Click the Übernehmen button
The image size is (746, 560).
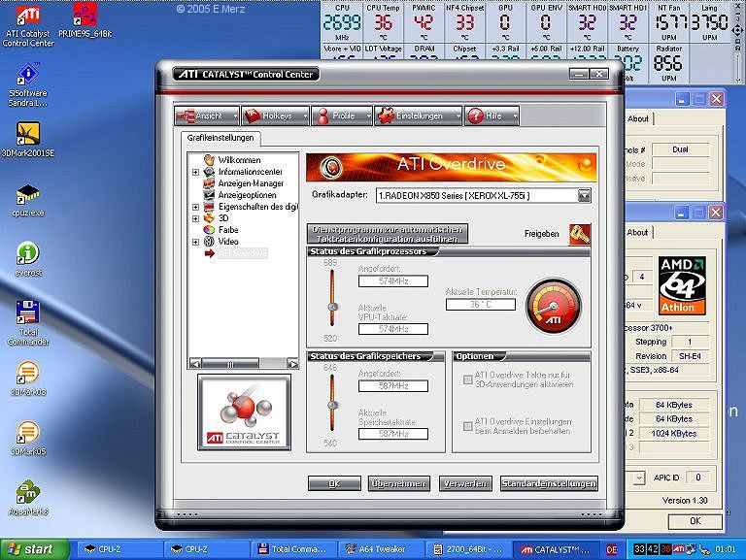click(x=398, y=483)
